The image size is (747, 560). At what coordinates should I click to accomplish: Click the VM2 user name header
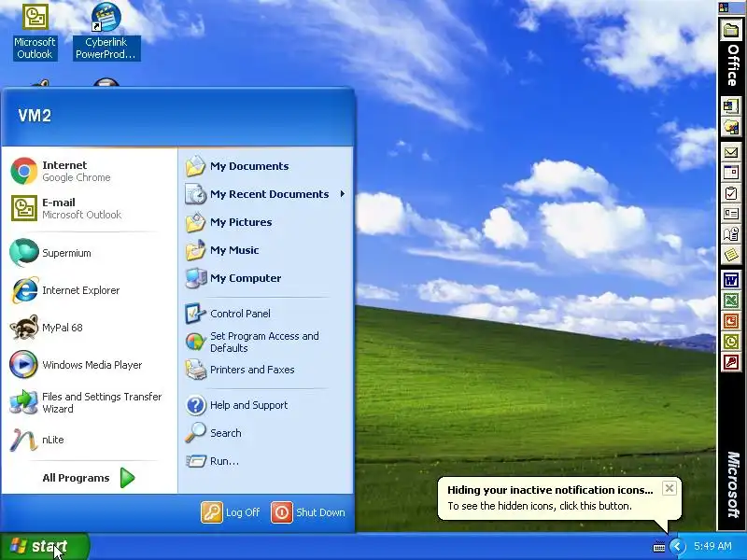coord(35,116)
